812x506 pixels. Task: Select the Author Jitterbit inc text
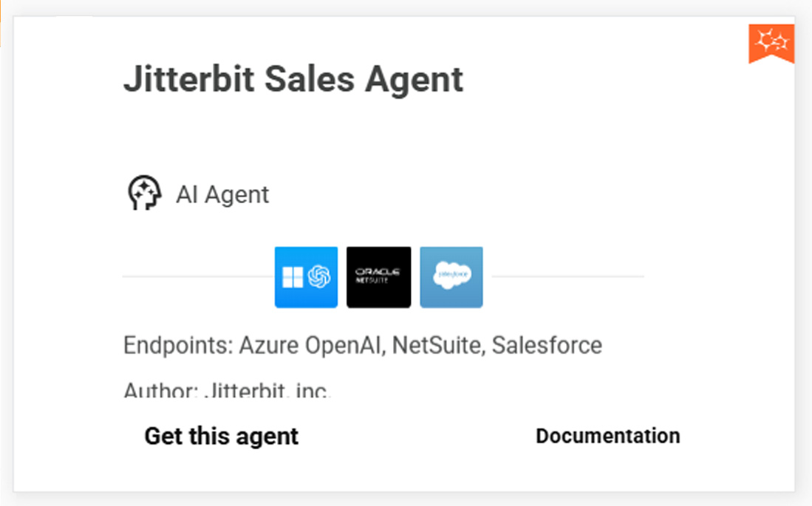coord(226,389)
